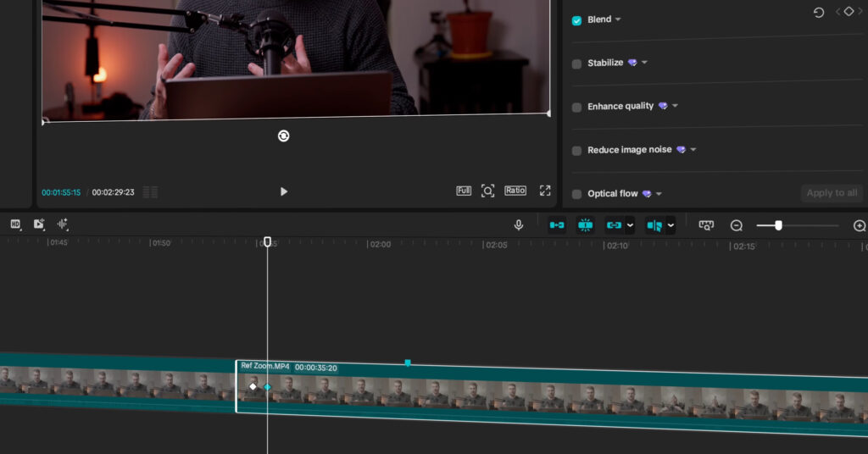Click the rotate handle below video frame
868x454 pixels.
(283, 136)
